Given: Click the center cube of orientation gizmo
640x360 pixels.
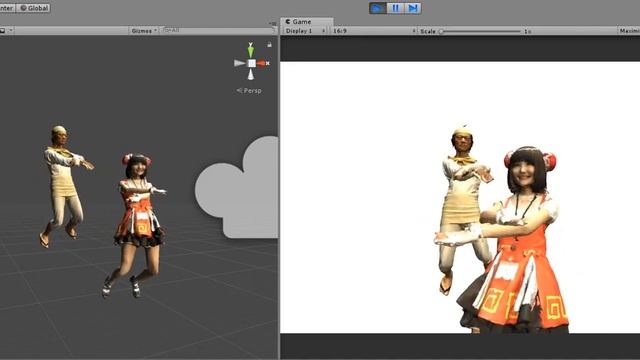Looking at the screenshot, I should [x=252, y=63].
